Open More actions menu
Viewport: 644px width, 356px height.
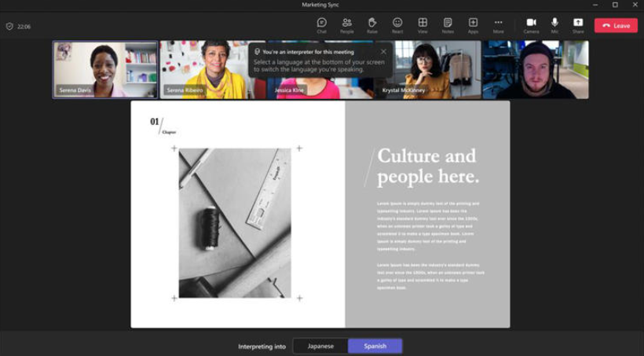498,25
